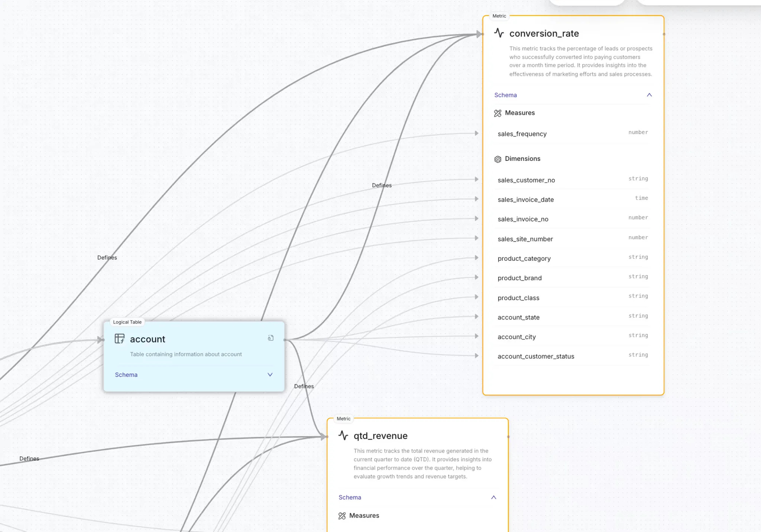Viewport: 761px width, 532px height.
Task: Click the Schema label in qtd_revenue card
Action: click(350, 497)
